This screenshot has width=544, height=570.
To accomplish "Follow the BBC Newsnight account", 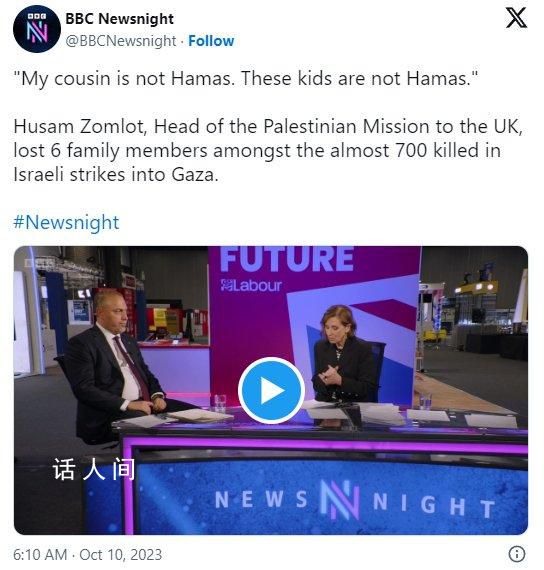I will (x=211, y=41).
